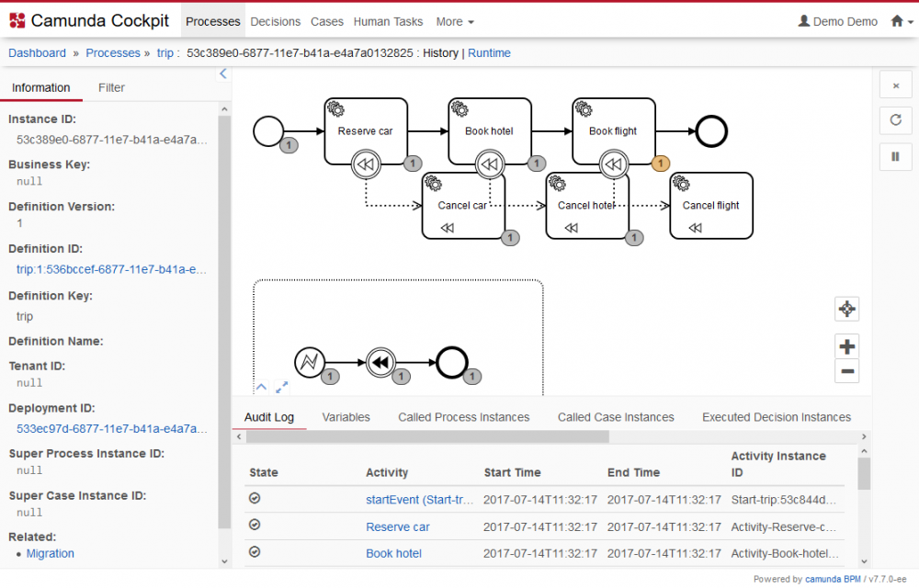
Task: Open the More navigation menu
Action: [x=454, y=21]
